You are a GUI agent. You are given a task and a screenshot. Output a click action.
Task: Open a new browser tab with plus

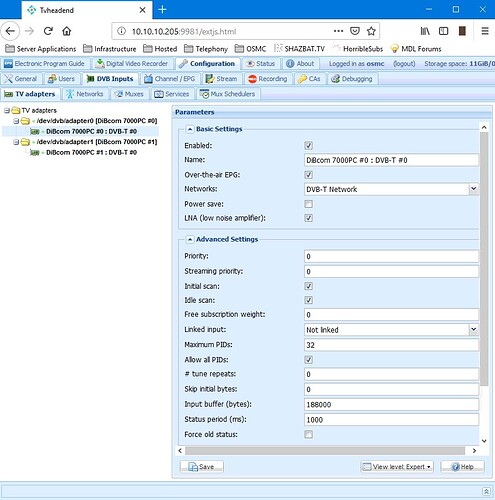point(162,10)
